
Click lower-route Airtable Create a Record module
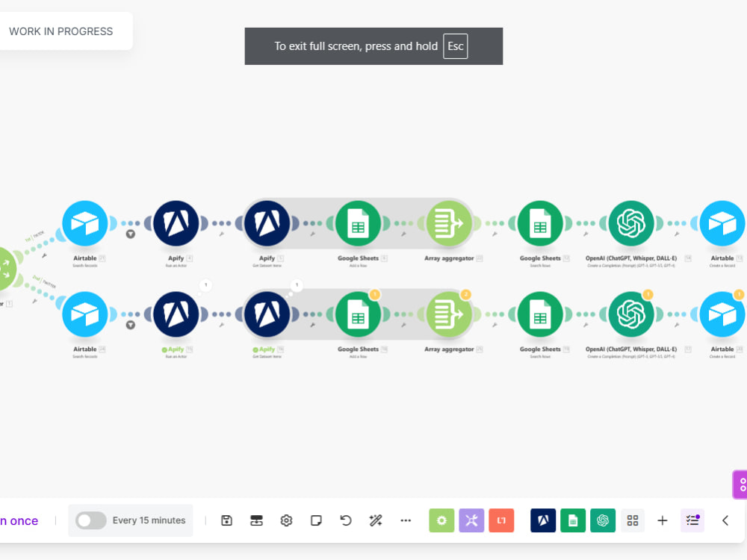pos(722,314)
